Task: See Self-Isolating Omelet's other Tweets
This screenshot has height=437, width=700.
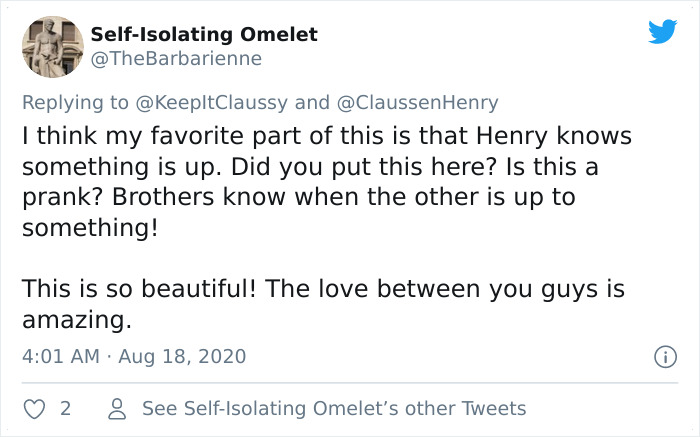Action: tap(333, 408)
